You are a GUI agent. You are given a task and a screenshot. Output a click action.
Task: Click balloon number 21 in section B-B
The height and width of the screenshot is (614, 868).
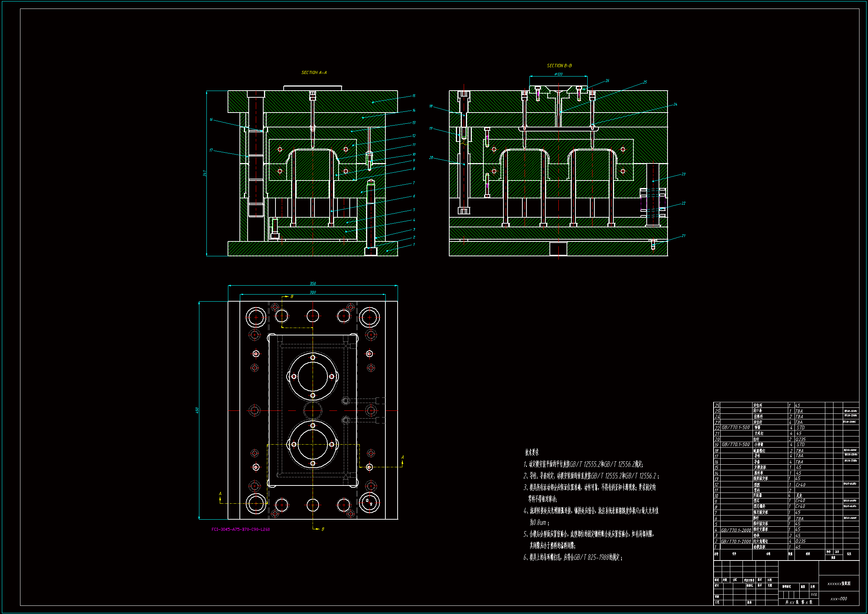[683, 236]
